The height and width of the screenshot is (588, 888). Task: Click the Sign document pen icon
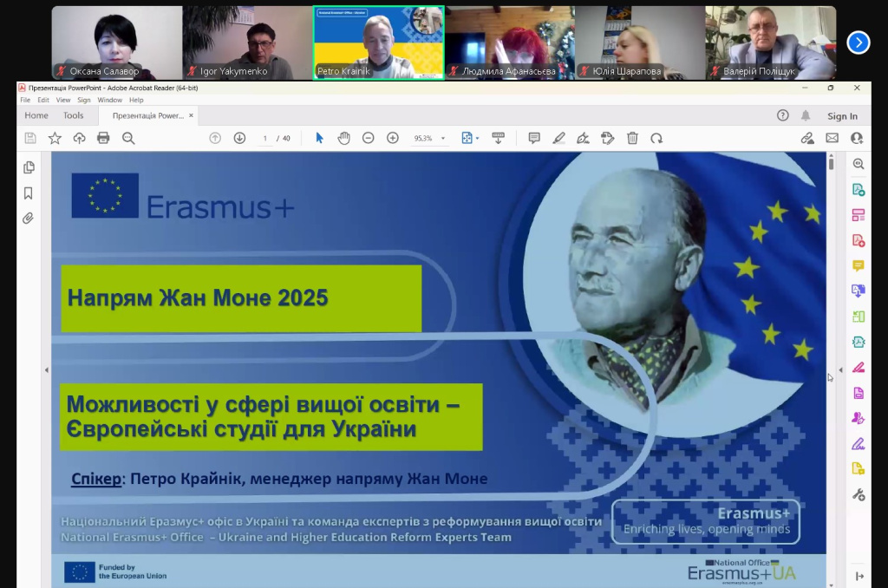coord(584,138)
